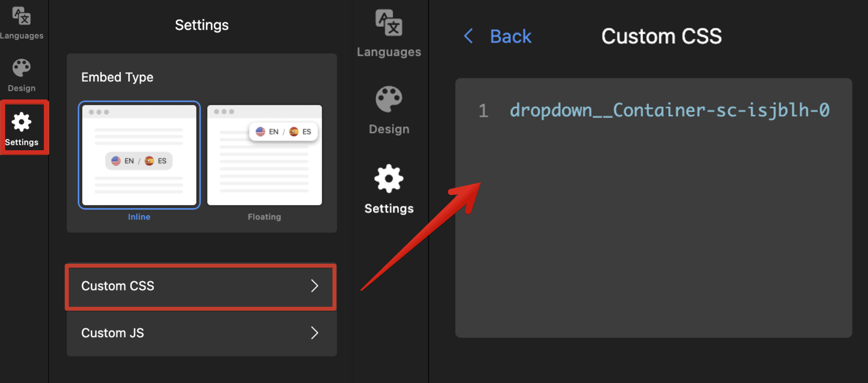Click the US flag in Inline preview
The image size is (868, 383).
[116, 161]
